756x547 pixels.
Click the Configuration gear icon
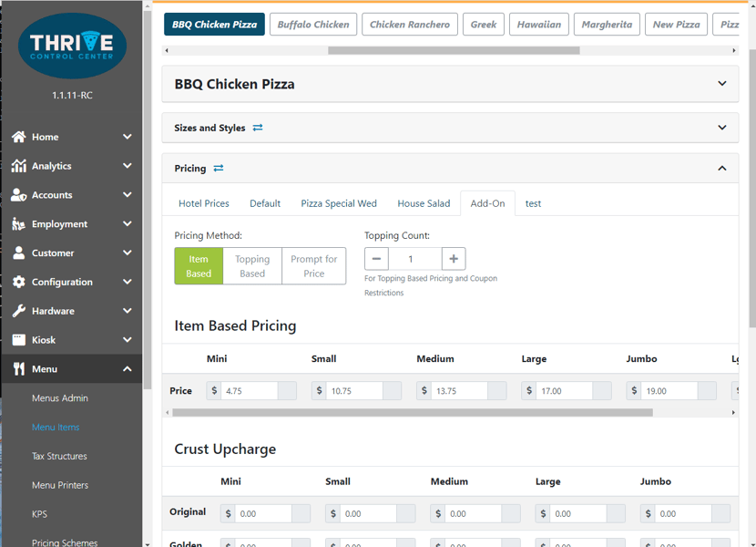[18, 282]
